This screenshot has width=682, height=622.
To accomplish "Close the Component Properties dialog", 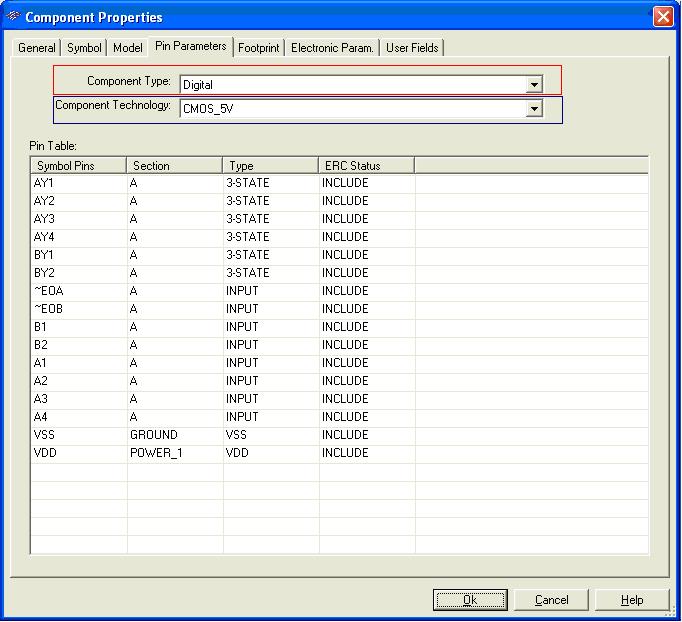I will coord(662,17).
